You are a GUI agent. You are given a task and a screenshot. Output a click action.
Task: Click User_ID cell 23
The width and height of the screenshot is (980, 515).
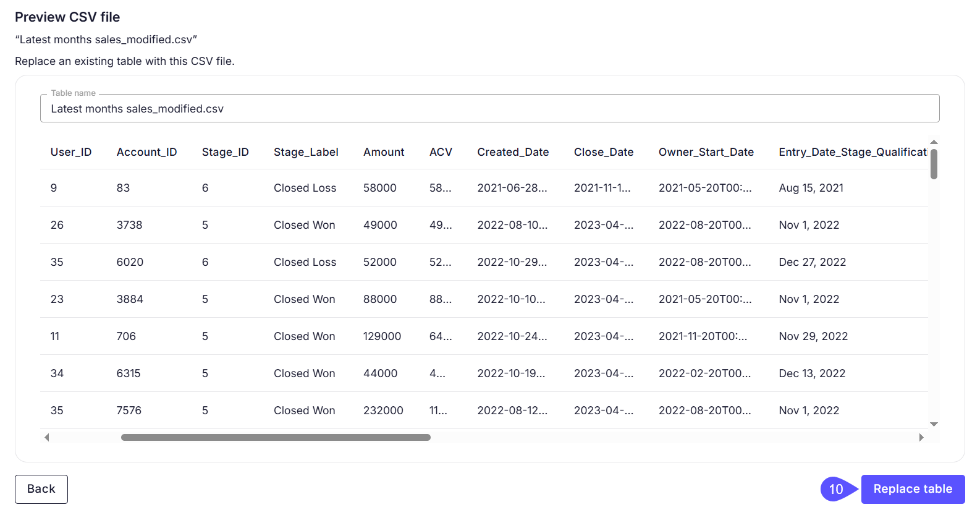pyautogui.click(x=57, y=299)
